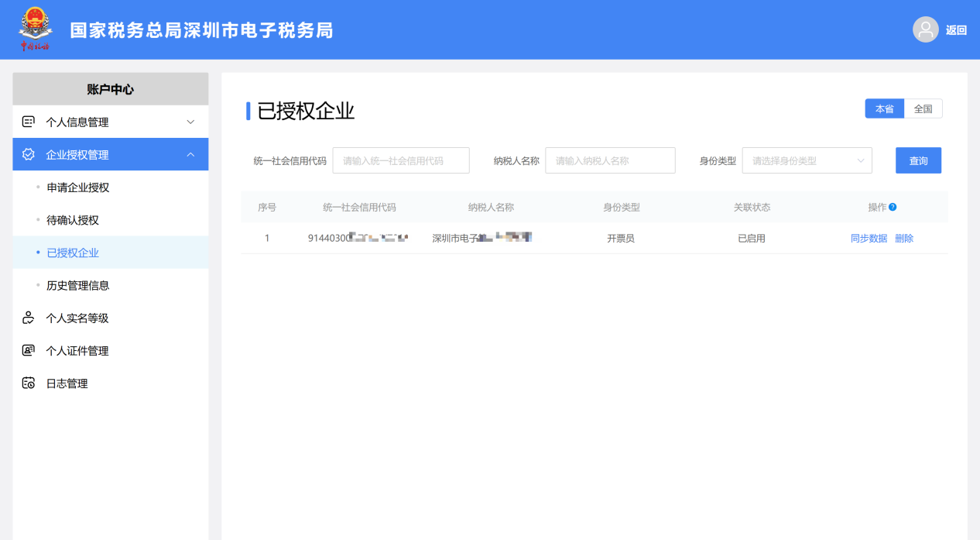The width and height of the screenshot is (980, 540).
Task: Expand 个人信息管理 with its chevron
Action: [x=190, y=122]
